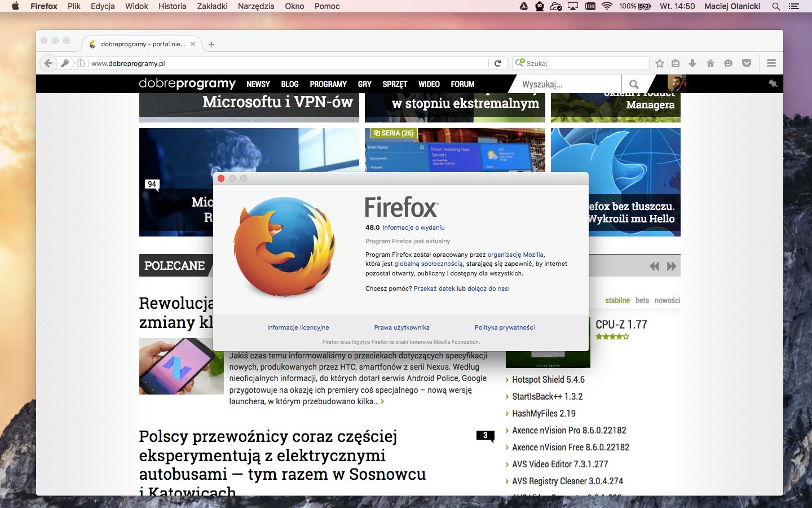Click the site information icon in address bar
The height and width of the screenshot is (508, 812).
click(81, 63)
